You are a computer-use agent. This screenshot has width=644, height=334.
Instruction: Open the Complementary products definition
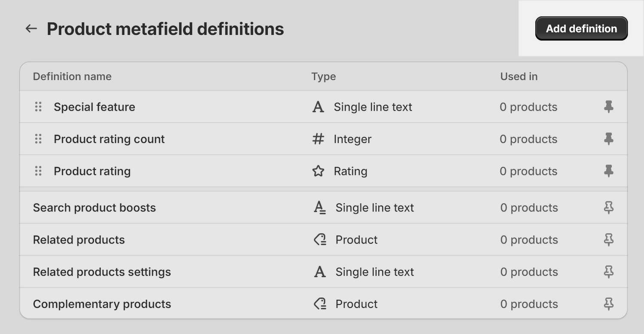click(102, 304)
